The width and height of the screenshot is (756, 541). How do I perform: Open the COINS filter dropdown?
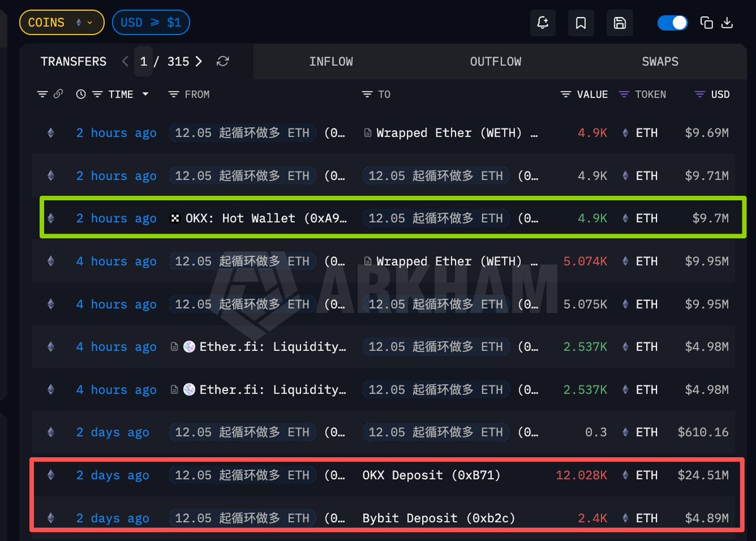point(61,23)
